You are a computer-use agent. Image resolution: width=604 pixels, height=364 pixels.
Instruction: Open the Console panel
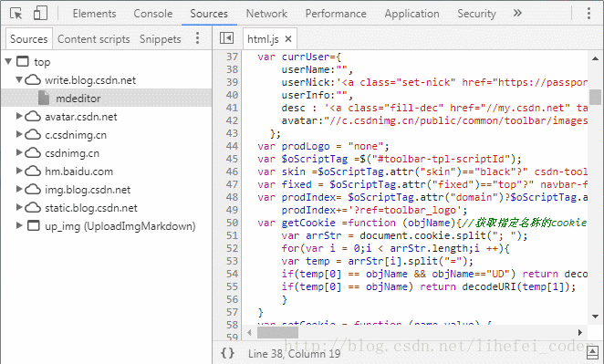click(153, 14)
